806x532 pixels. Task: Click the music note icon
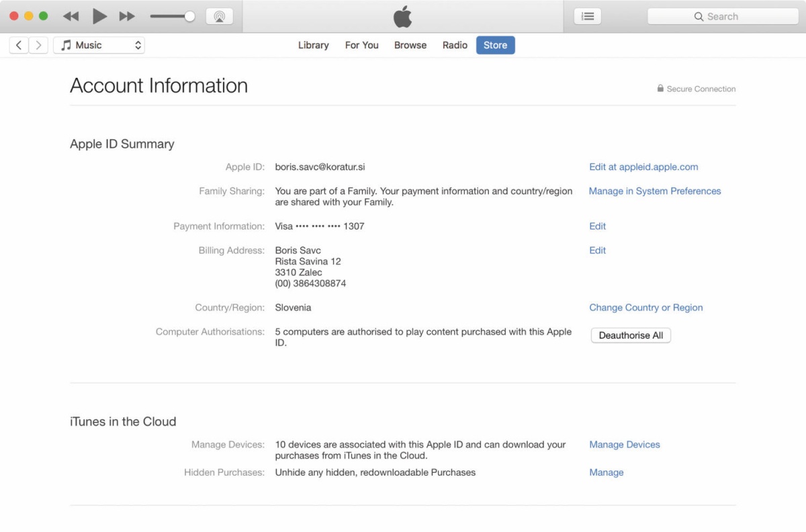point(66,45)
